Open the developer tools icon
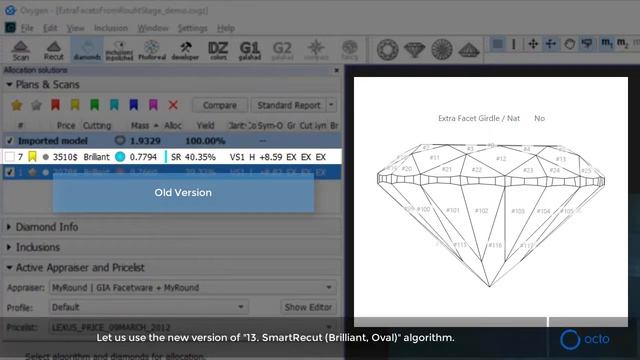This screenshot has height=360, width=640. (x=185, y=51)
